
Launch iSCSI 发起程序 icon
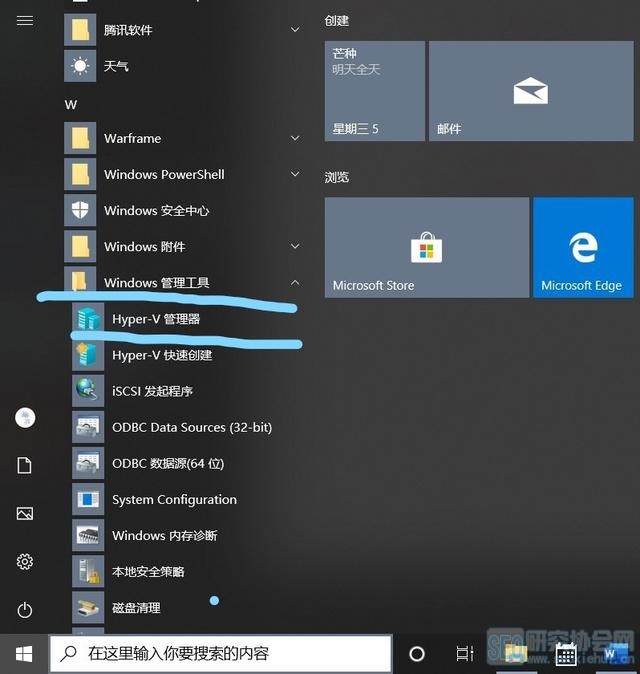coord(88,391)
